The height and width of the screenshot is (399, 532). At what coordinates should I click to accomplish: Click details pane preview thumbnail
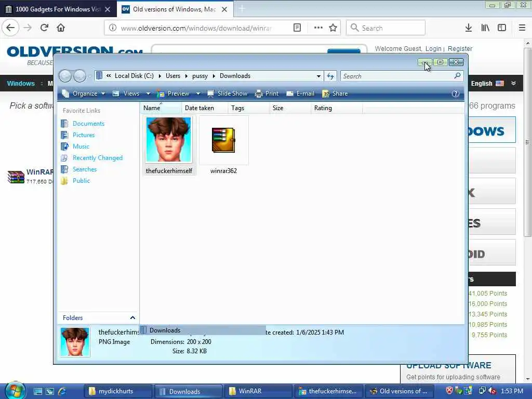(75, 342)
